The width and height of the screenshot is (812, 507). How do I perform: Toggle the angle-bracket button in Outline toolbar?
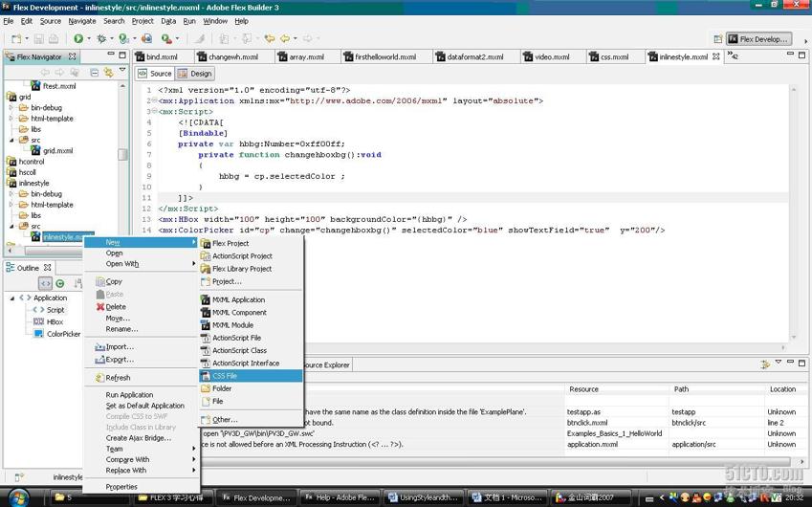(45, 283)
